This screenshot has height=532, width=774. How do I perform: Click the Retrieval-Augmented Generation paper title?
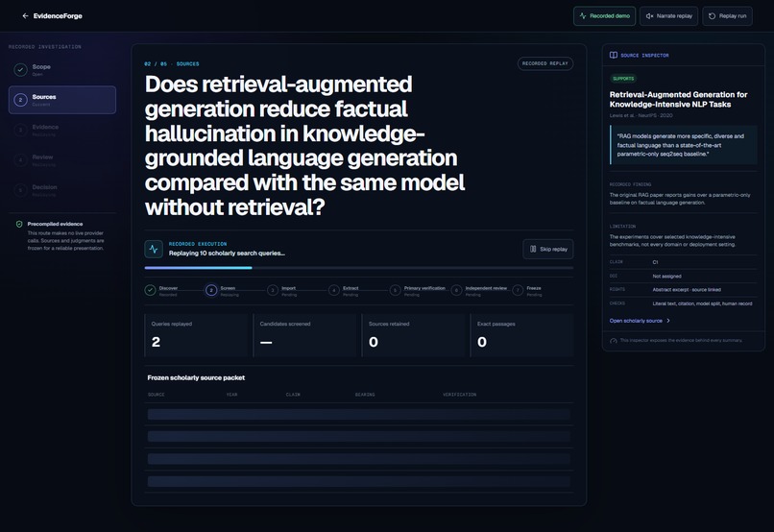pyautogui.click(x=678, y=99)
